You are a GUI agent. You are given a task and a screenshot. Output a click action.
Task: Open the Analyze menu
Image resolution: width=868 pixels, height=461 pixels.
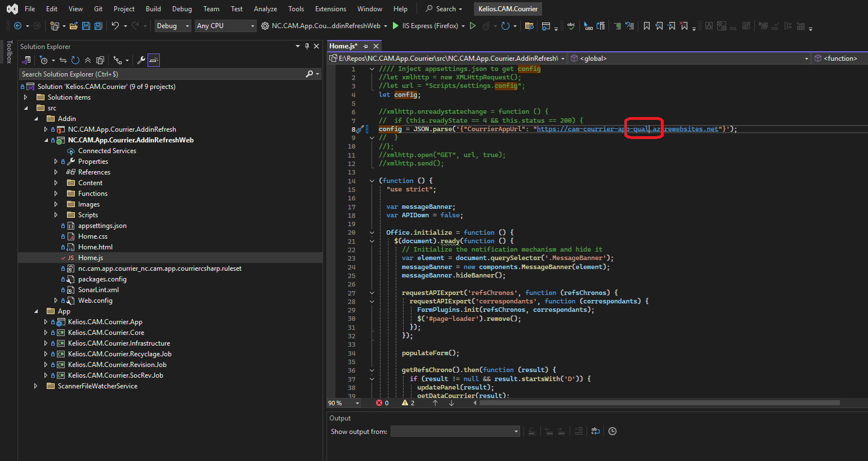(x=265, y=8)
